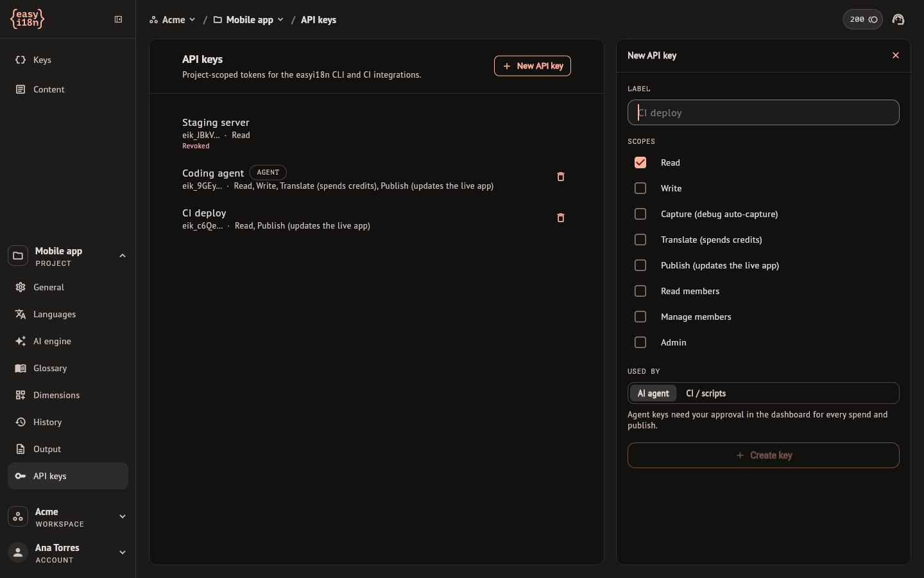Check the Read members scope

pyautogui.click(x=640, y=291)
